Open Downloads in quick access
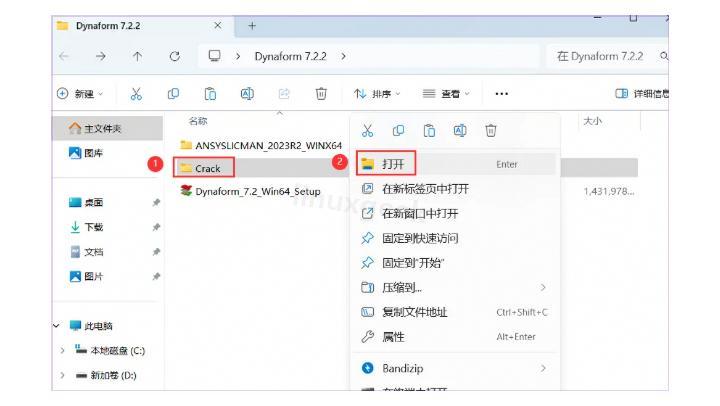Viewport: 720px width, 406px height. (x=86, y=227)
